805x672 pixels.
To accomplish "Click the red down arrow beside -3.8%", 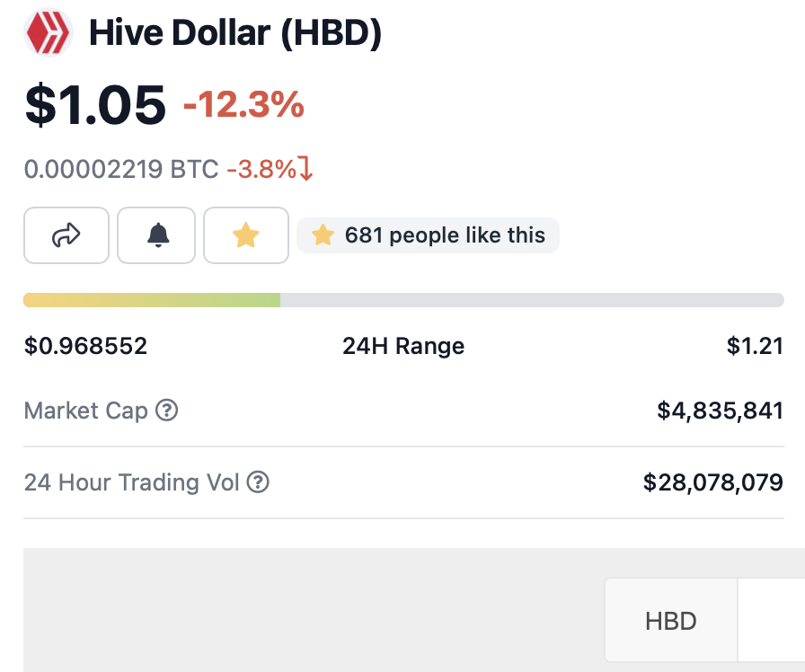I will click(x=306, y=169).
